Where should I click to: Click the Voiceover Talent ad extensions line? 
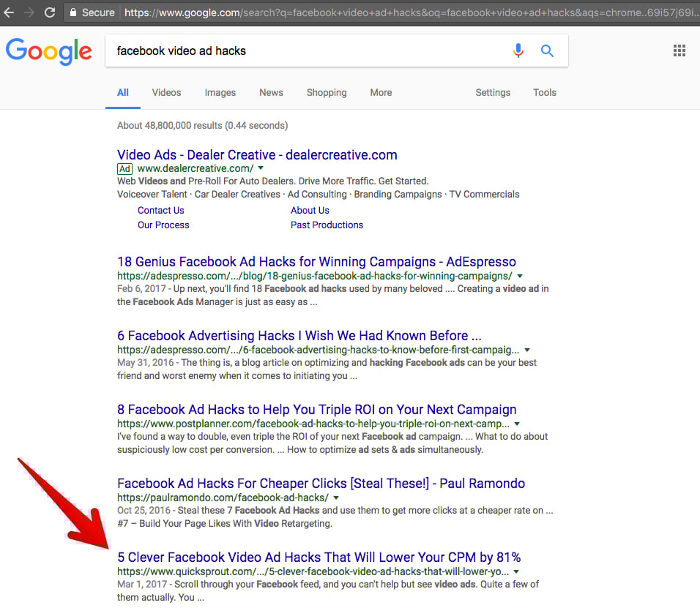click(x=319, y=195)
